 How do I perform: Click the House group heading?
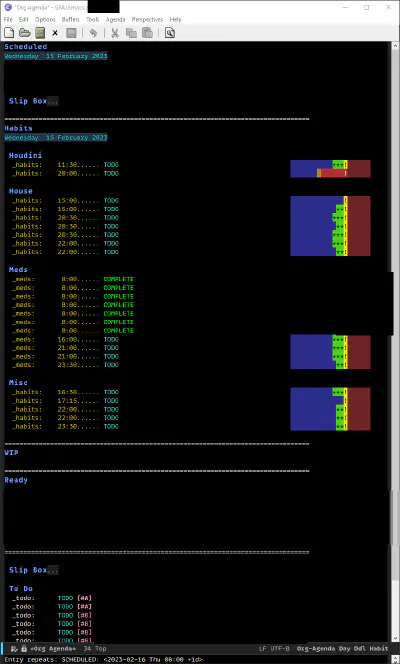point(20,191)
